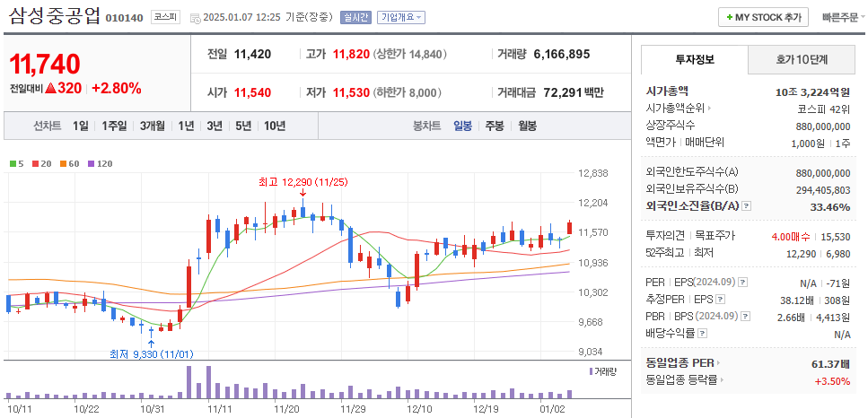Click +2.80% change percentage
Viewport: 868px width, 418px height.
(x=117, y=88)
